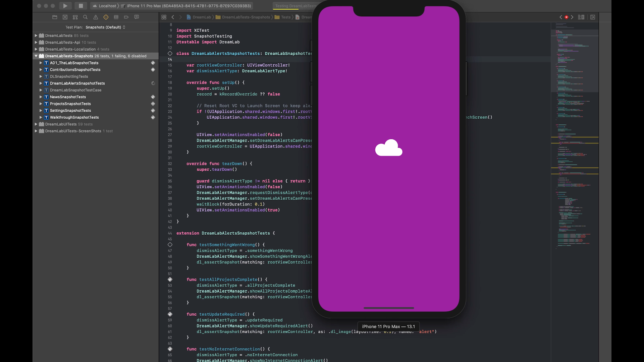Run the DreamLabAlertsSnapshotTests class gutter diamond
Image resolution: width=644 pixels, height=362 pixels.
(170, 53)
